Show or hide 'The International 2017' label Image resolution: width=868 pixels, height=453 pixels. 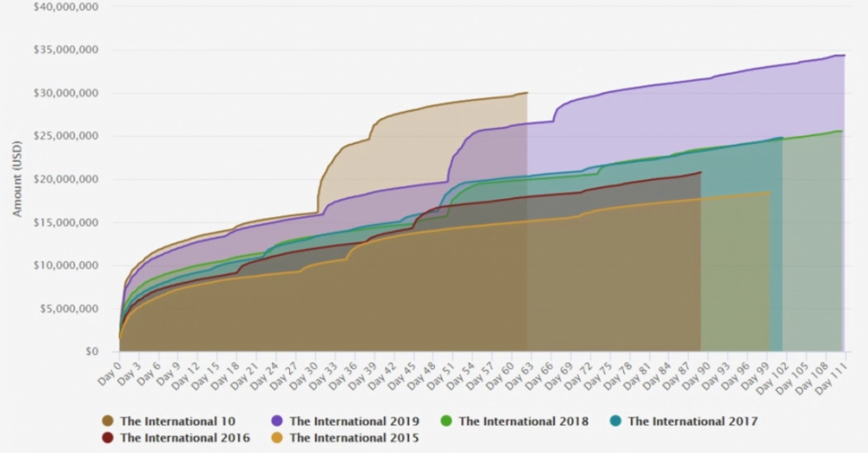pos(687,421)
